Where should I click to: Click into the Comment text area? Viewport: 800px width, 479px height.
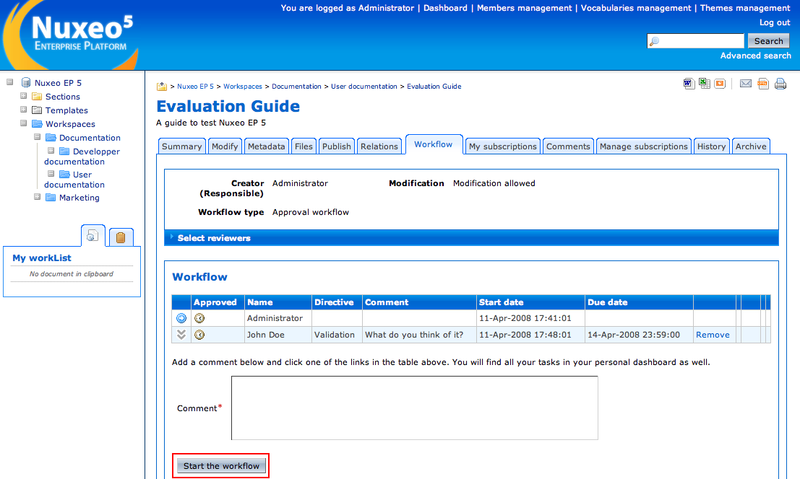click(x=414, y=408)
